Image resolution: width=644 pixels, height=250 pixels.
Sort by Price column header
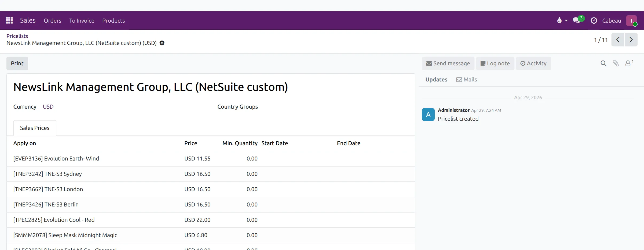191,143
